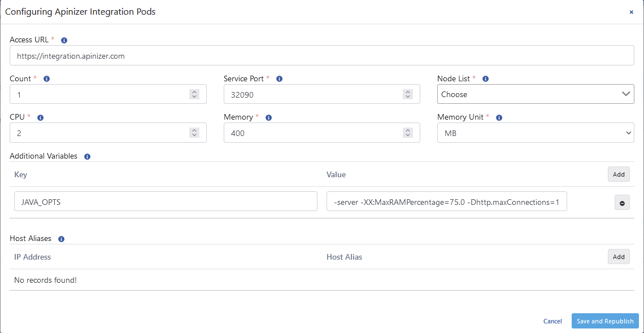This screenshot has width=644, height=333.
Task: Increment the Count value using the stepper
Action: pos(194,91)
